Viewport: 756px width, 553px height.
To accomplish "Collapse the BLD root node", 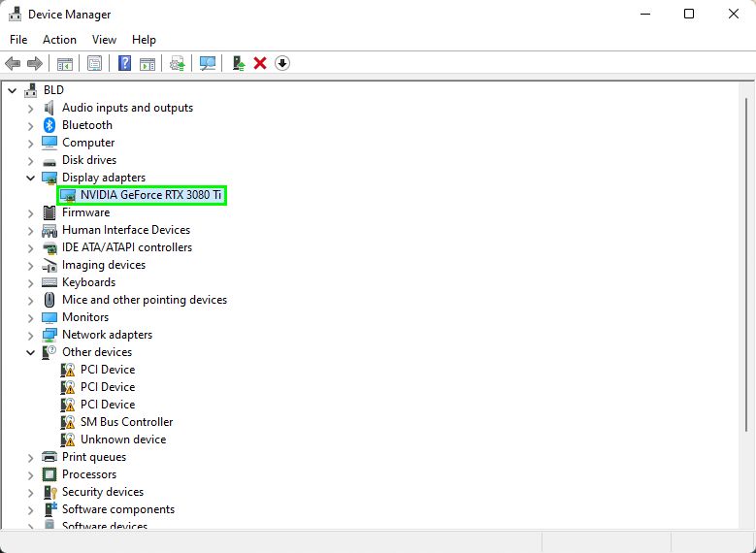I will point(13,90).
